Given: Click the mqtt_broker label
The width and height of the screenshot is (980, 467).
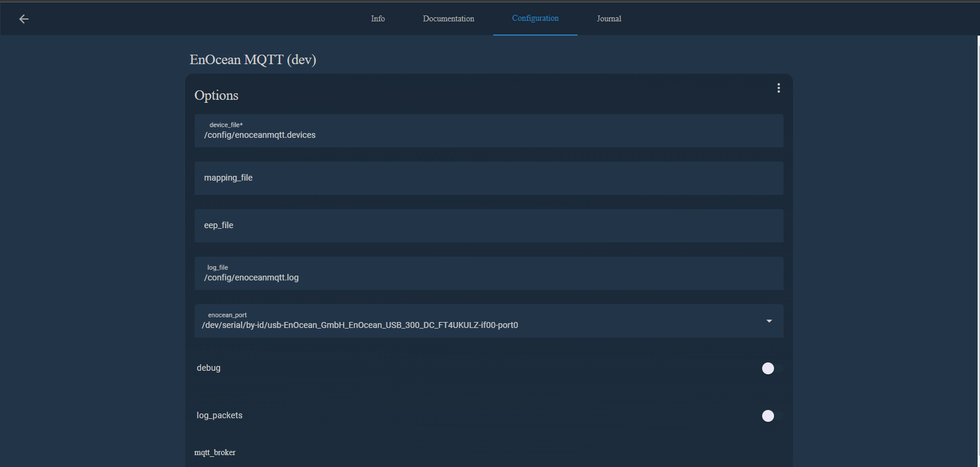Looking at the screenshot, I should coord(215,453).
